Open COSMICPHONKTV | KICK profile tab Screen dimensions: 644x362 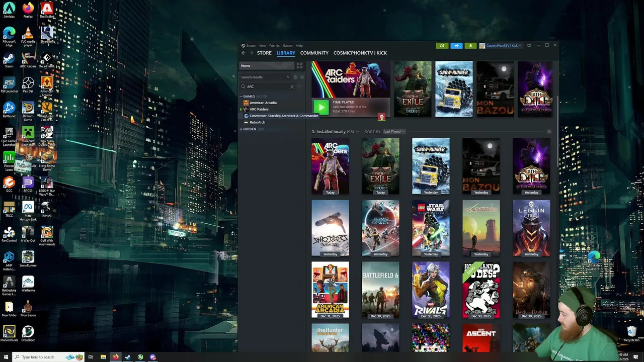360,53
